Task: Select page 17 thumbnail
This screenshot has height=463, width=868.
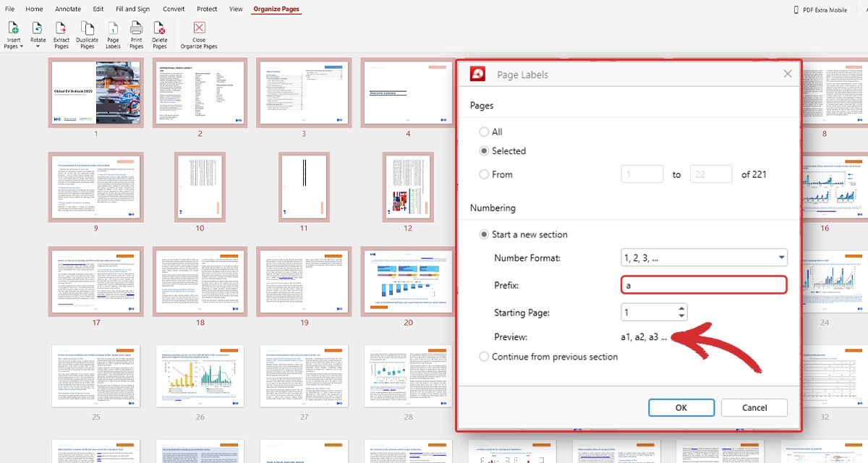Action: click(x=96, y=281)
